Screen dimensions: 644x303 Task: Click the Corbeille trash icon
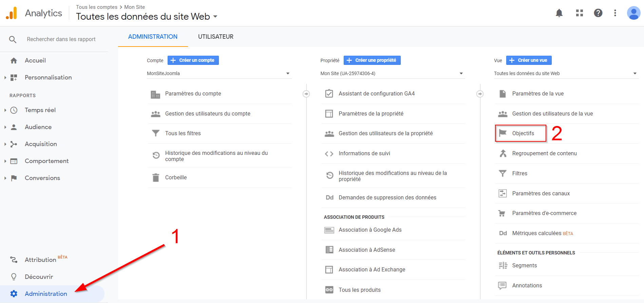pos(156,178)
